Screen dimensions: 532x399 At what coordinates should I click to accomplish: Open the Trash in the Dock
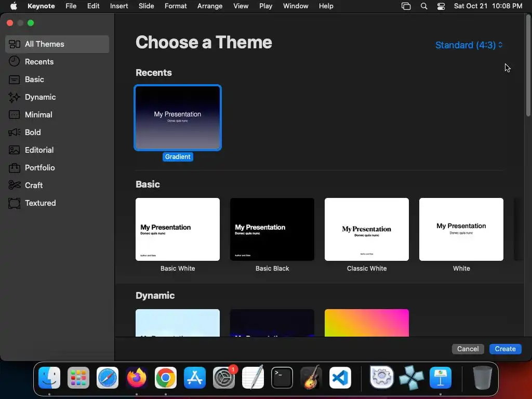click(x=483, y=378)
